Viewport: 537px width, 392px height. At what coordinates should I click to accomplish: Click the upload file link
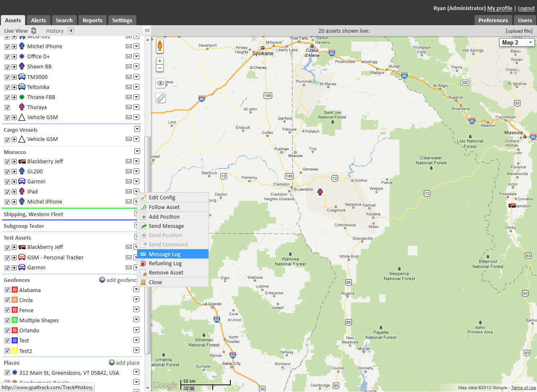coord(519,31)
